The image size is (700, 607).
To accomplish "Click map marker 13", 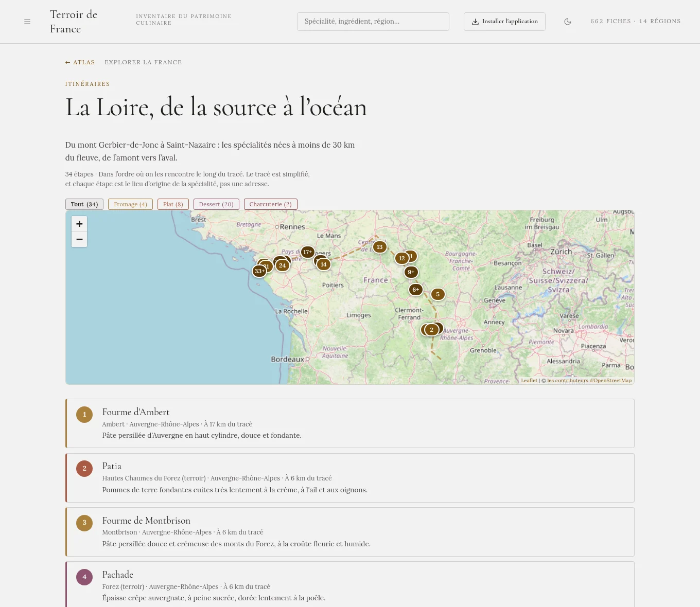I will point(379,247).
